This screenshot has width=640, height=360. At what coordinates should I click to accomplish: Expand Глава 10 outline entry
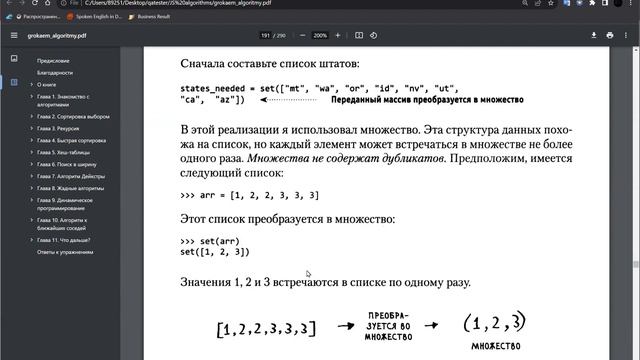[31, 220]
